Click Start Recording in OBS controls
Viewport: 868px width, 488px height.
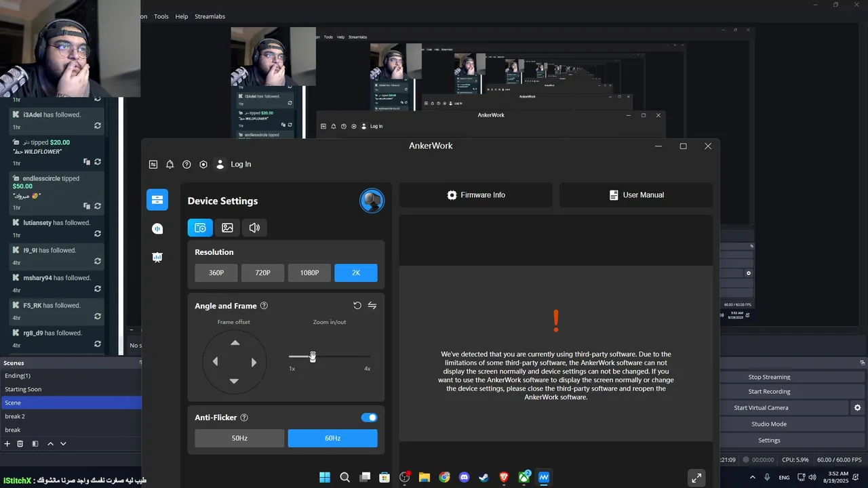(769, 392)
